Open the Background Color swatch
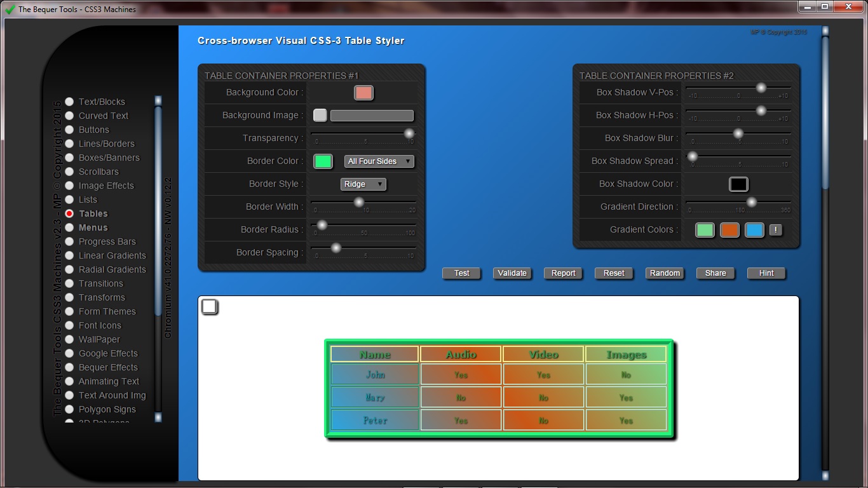The width and height of the screenshot is (868, 488). point(363,93)
